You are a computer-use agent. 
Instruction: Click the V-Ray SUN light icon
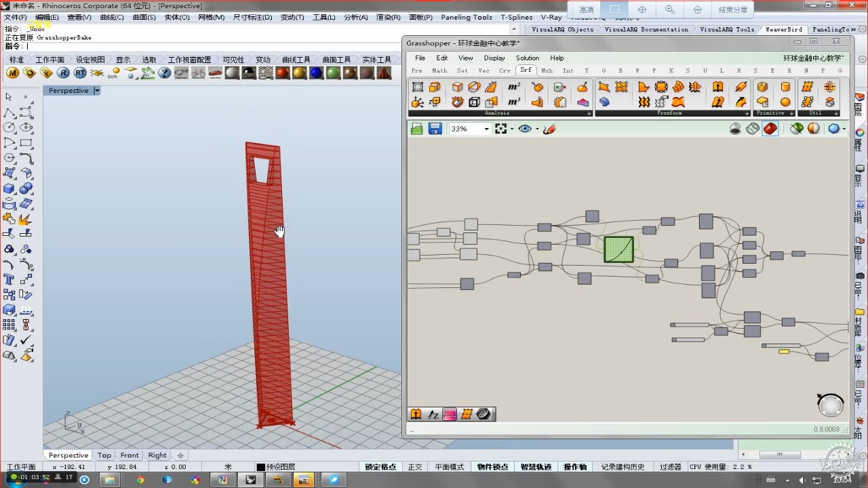[x=113, y=73]
